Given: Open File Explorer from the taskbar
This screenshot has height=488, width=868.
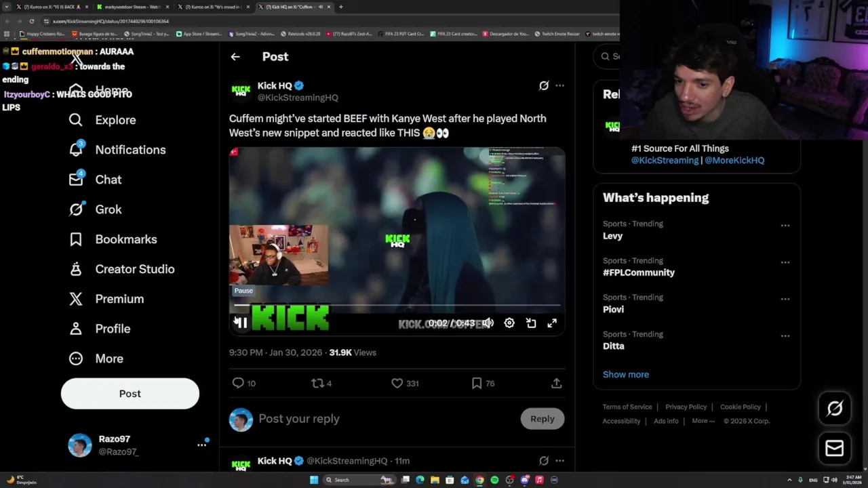Looking at the screenshot, I should [435, 480].
